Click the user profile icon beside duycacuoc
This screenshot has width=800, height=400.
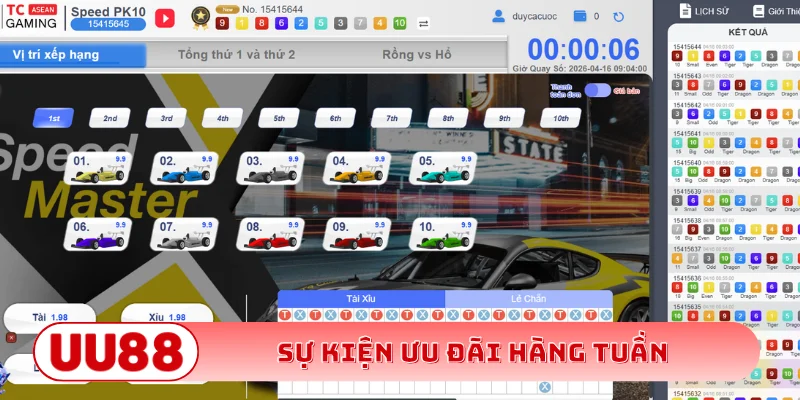pos(498,16)
